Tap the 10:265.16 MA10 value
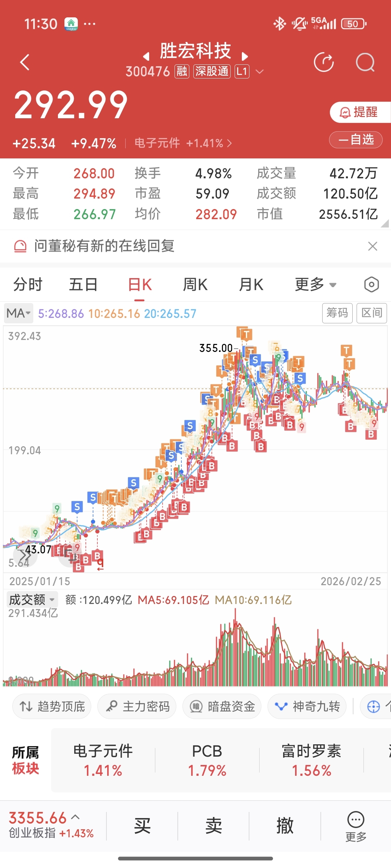The image size is (391, 868). [x=114, y=314]
